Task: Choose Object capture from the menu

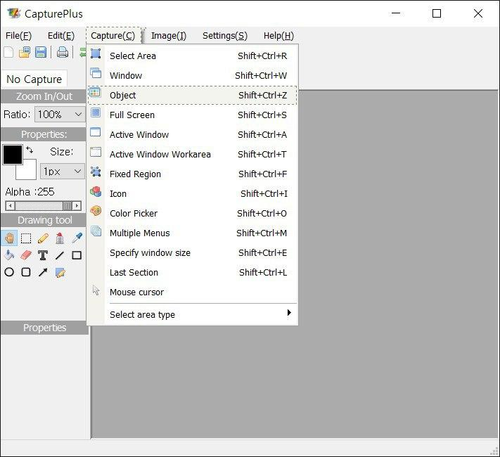Action: (192, 95)
